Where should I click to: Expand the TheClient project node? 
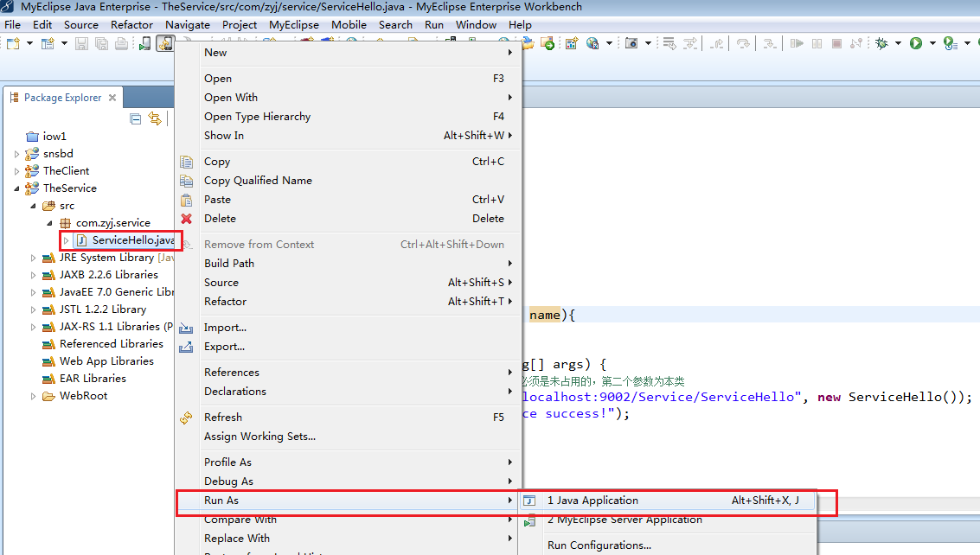(x=17, y=171)
